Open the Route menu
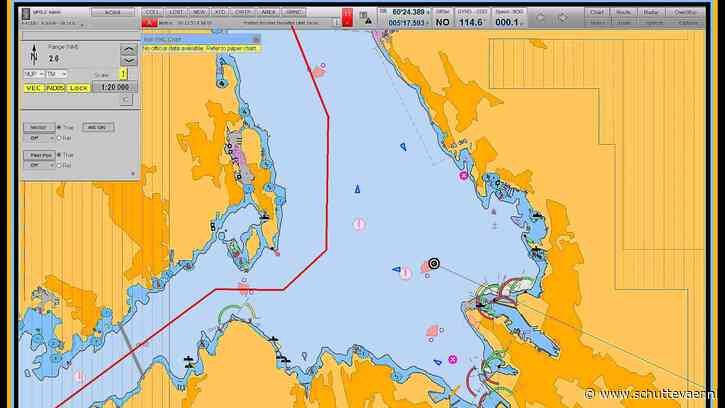The height and width of the screenshot is (408, 725). pos(625,12)
